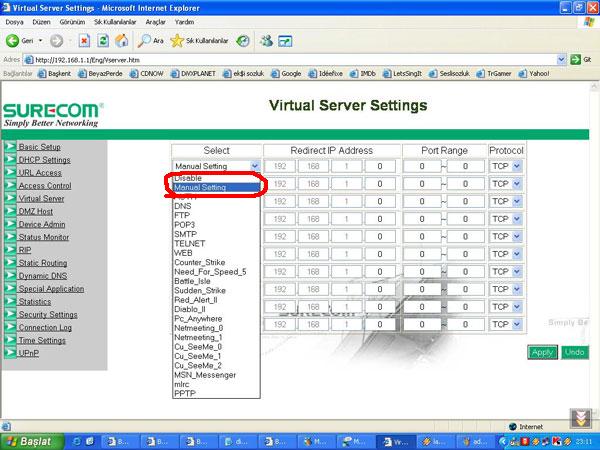Open the BeyazPerde bookmark
This screenshot has height=450, width=600.
100,73
